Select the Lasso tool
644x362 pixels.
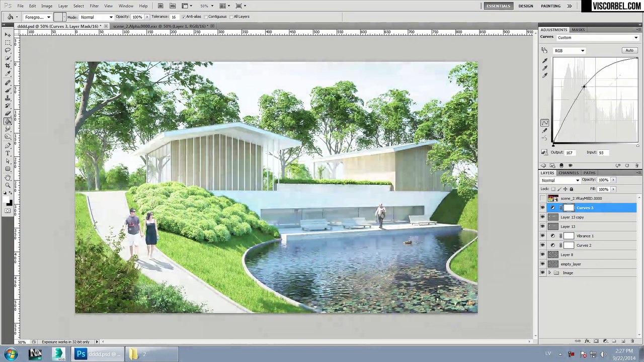coord(8,51)
